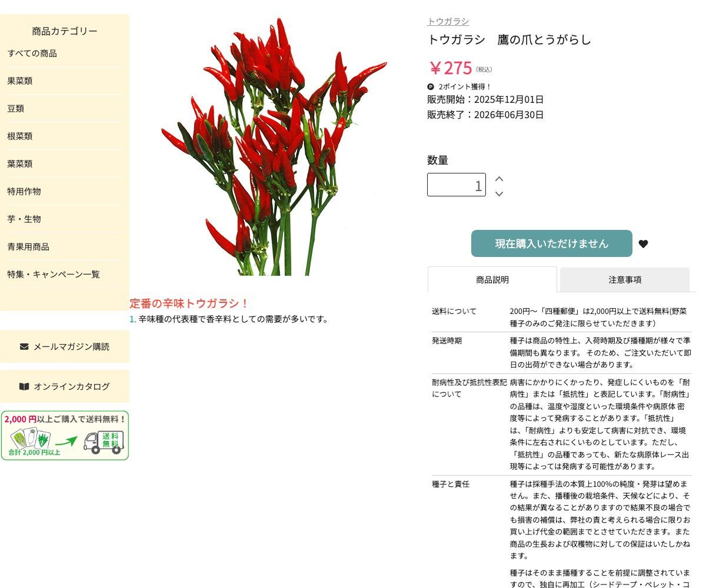
Task: Open 特集・キャンペーン一覧 page
Action: [53, 274]
